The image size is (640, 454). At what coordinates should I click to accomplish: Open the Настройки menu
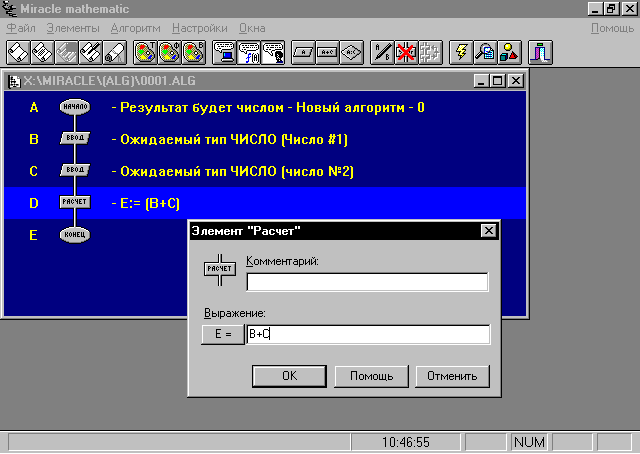tap(200, 28)
